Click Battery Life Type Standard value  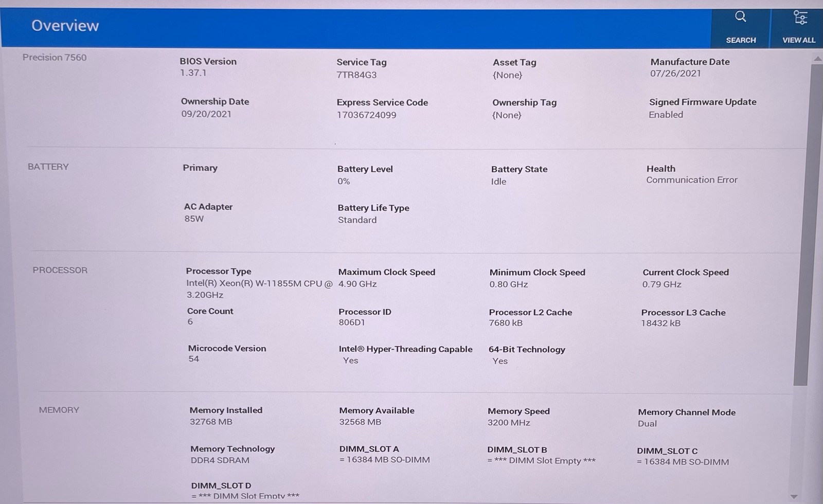[x=357, y=220]
